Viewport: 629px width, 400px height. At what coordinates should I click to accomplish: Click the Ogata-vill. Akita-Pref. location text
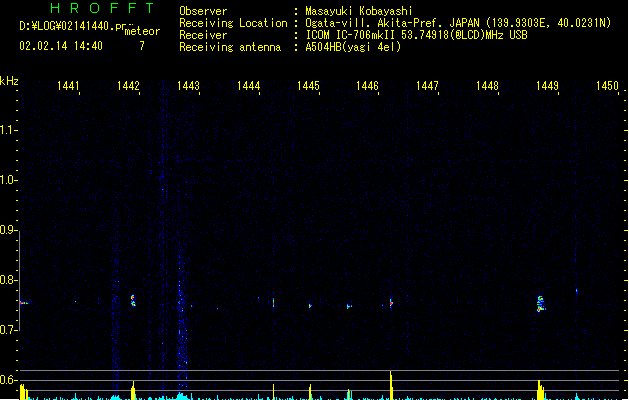pos(458,23)
